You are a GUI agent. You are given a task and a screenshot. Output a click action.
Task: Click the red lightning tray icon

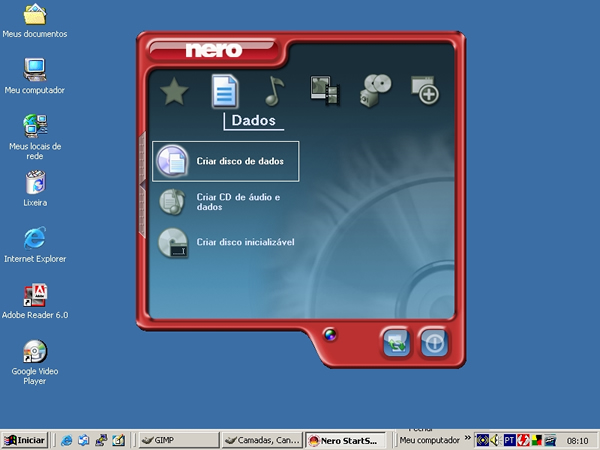click(x=523, y=440)
